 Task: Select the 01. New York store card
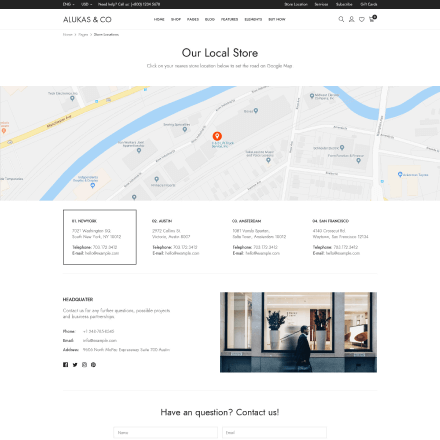pyautogui.click(x=100, y=237)
